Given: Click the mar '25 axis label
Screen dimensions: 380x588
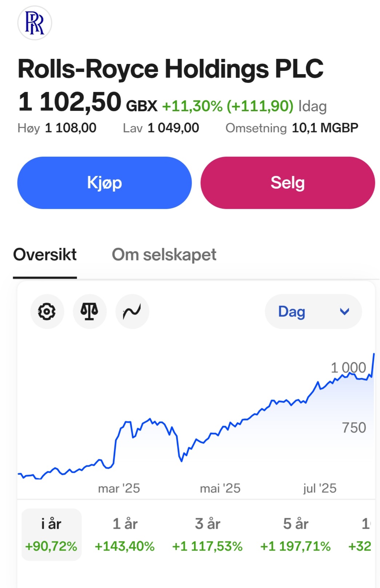Looking at the screenshot, I should coord(119,488).
